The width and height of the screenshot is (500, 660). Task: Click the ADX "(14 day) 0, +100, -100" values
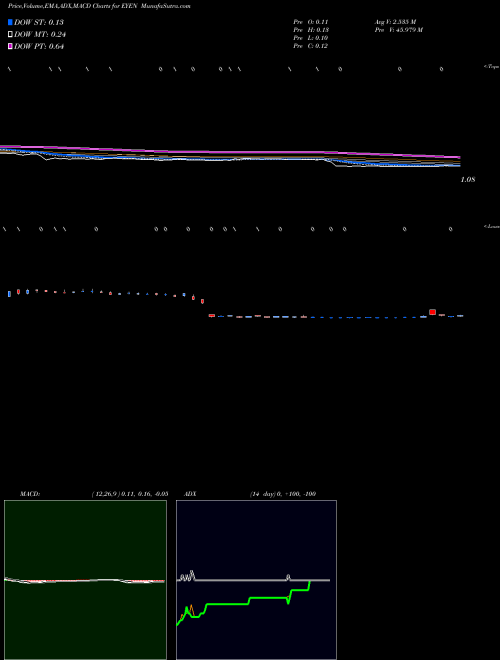click(x=283, y=494)
